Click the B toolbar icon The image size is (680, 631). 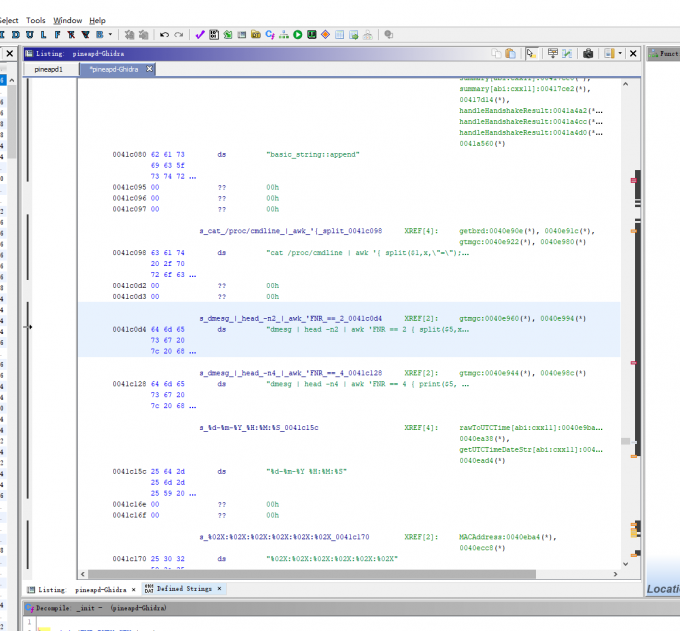(100, 35)
